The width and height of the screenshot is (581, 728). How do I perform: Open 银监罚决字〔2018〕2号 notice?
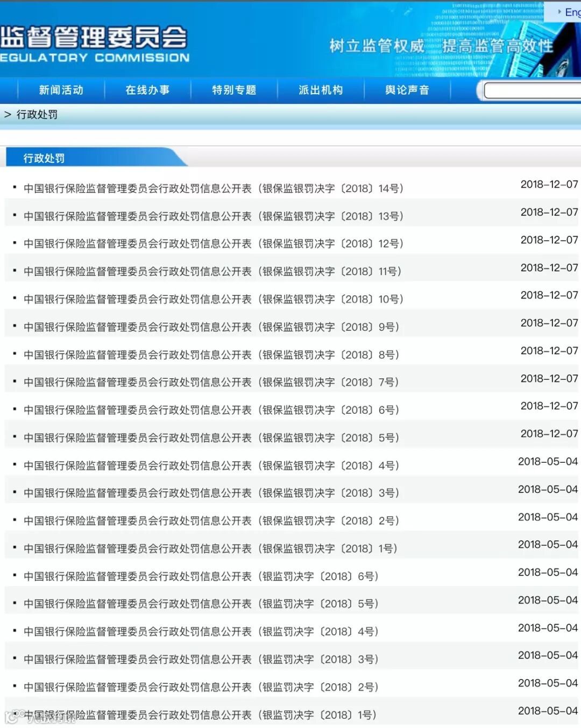(x=201, y=688)
